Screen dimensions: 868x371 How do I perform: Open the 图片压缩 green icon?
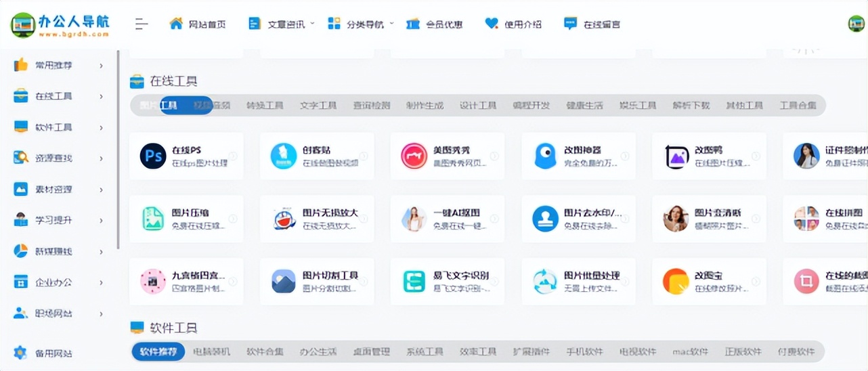153,219
